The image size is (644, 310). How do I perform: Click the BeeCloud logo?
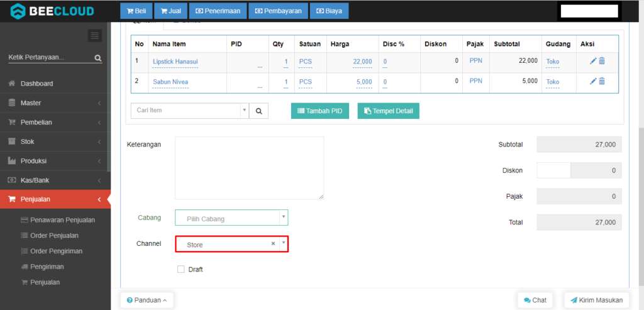tap(52, 11)
